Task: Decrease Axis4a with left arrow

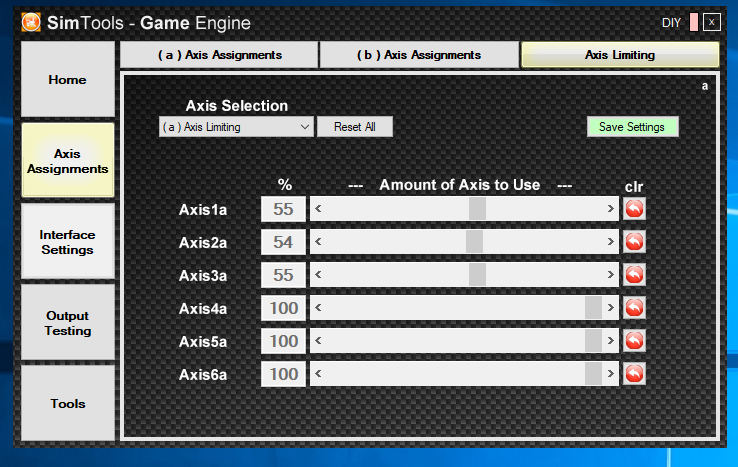Action: tap(318, 307)
